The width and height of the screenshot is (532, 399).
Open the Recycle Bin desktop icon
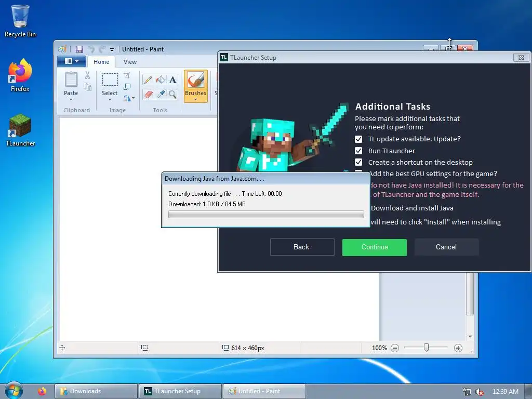coord(20,20)
